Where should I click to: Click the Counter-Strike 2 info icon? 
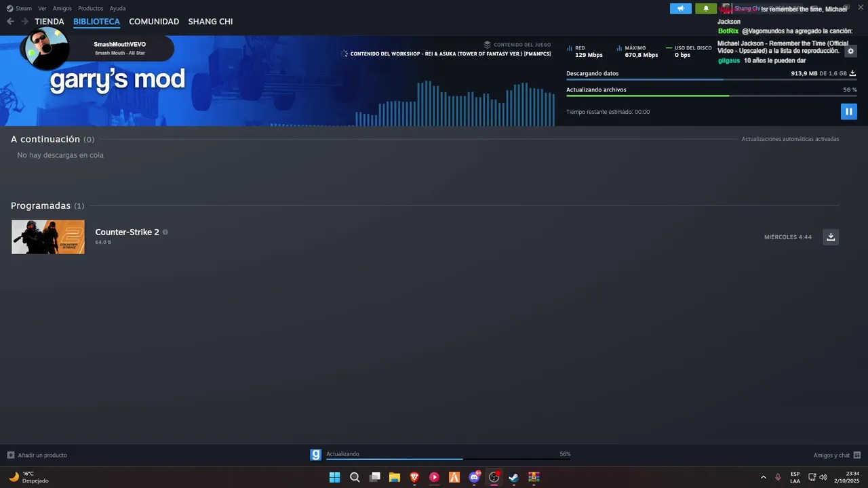[x=165, y=232]
